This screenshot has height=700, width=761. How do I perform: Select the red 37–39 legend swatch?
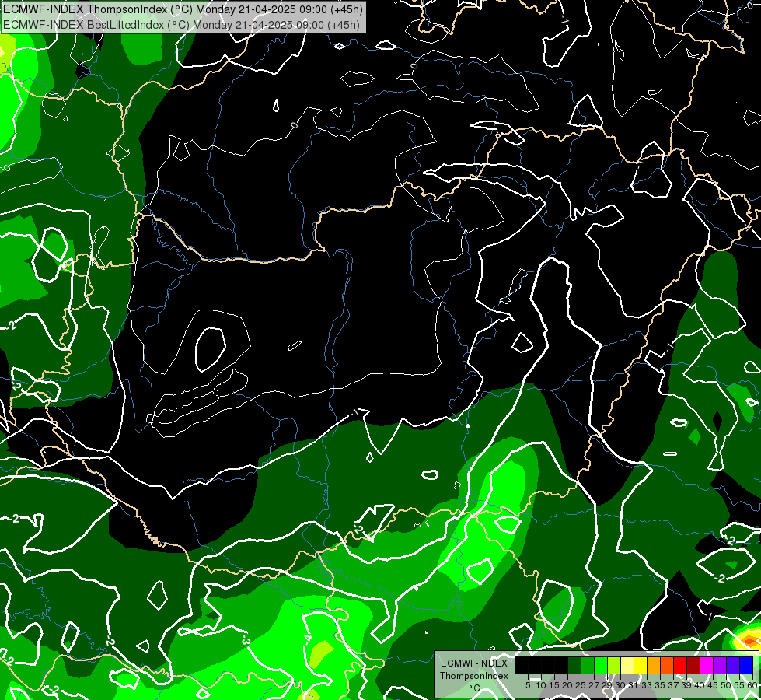tap(680, 665)
